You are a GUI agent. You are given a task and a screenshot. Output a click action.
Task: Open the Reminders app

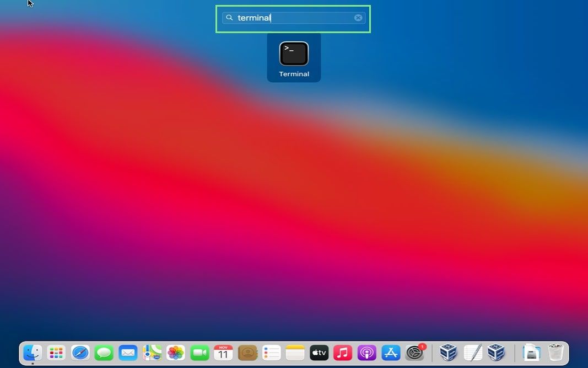pos(271,353)
